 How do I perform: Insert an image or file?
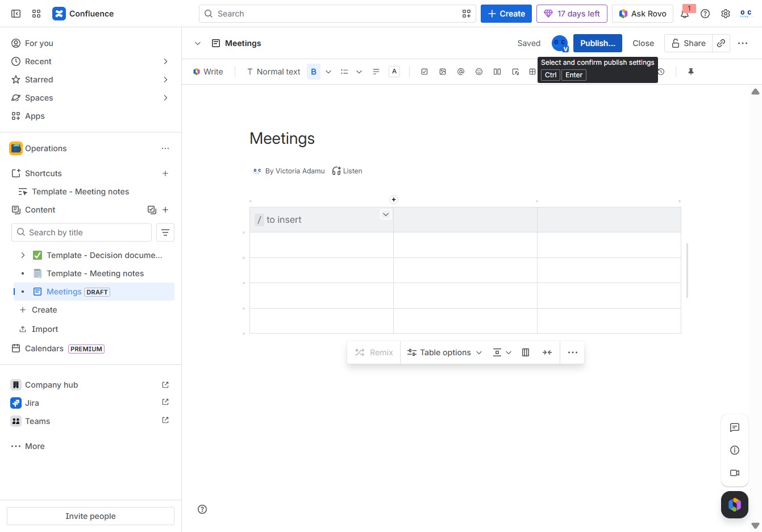pyautogui.click(x=443, y=72)
